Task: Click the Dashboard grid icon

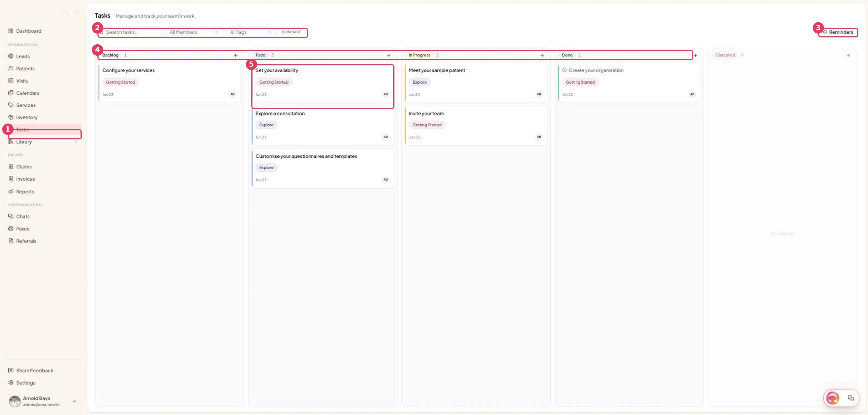Action: click(11, 31)
